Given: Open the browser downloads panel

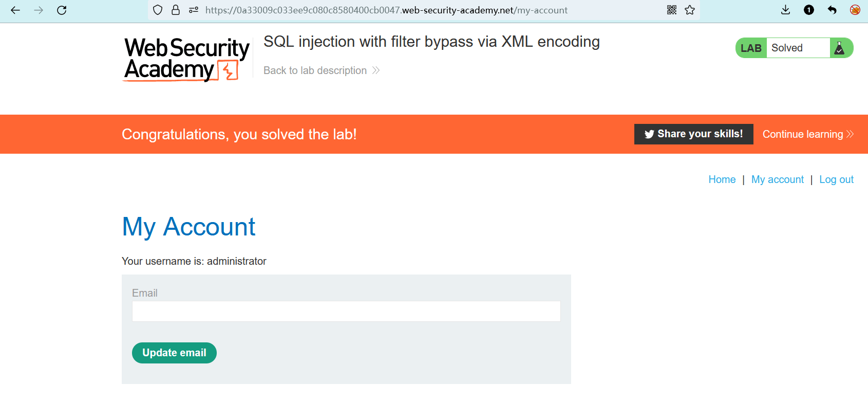Looking at the screenshot, I should click(x=785, y=10).
